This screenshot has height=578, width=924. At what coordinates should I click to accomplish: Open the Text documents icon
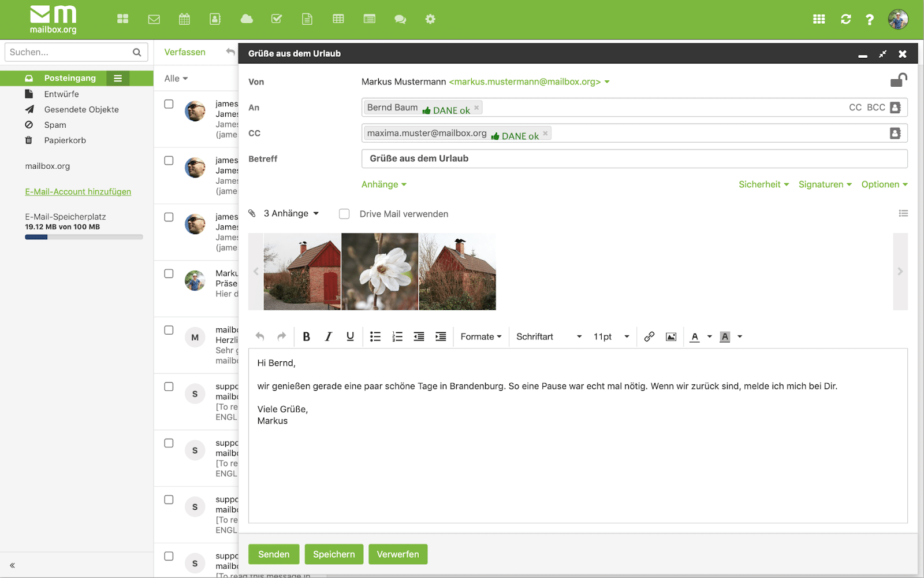(307, 19)
